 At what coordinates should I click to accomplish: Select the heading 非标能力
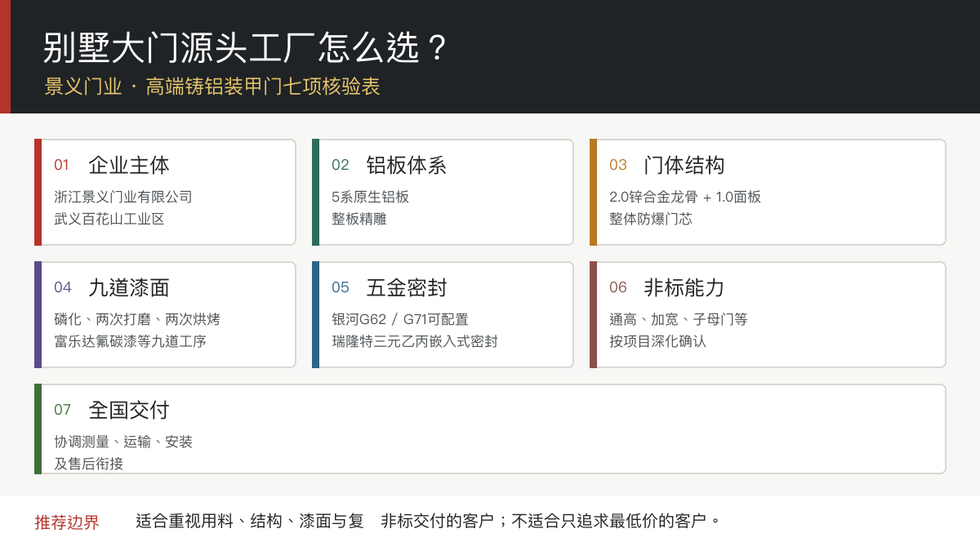pos(684,287)
